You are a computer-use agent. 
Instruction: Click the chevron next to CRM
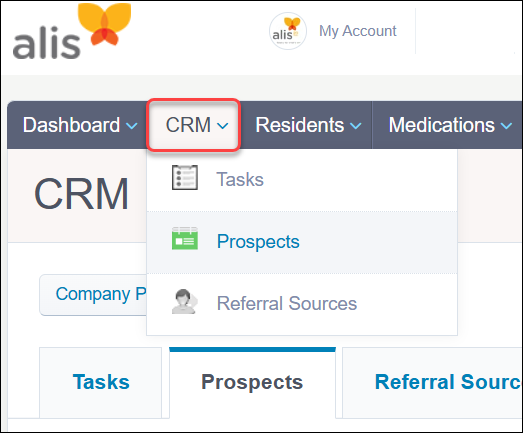[222, 126]
